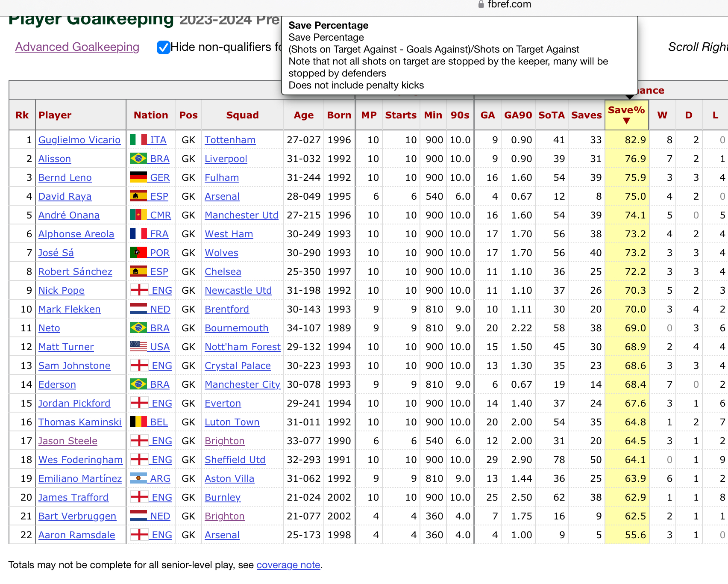Image resolution: width=728 pixels, height=584 pixels.
Task: Click England flag in Wes Foderingham's row
Action: click(139, 459)
